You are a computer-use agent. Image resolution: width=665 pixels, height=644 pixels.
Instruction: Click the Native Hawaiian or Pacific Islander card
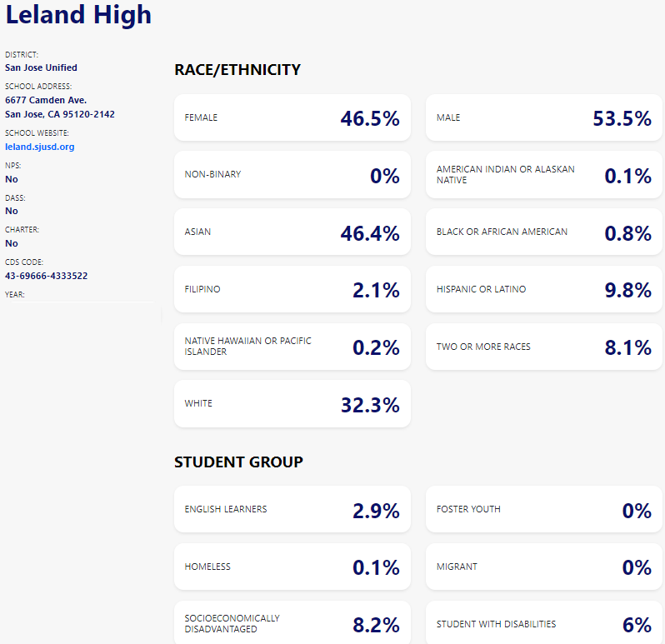[x=292, y=347]
